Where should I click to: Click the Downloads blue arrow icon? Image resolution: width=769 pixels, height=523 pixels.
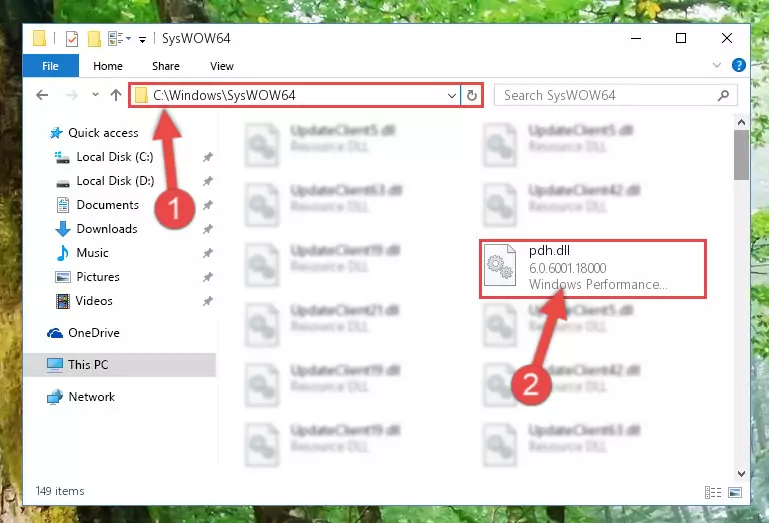63,229
